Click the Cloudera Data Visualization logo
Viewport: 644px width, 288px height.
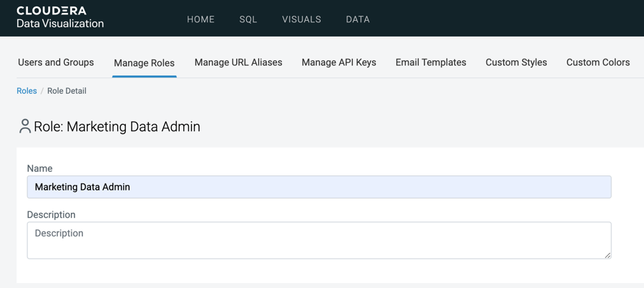click(60, 17)
